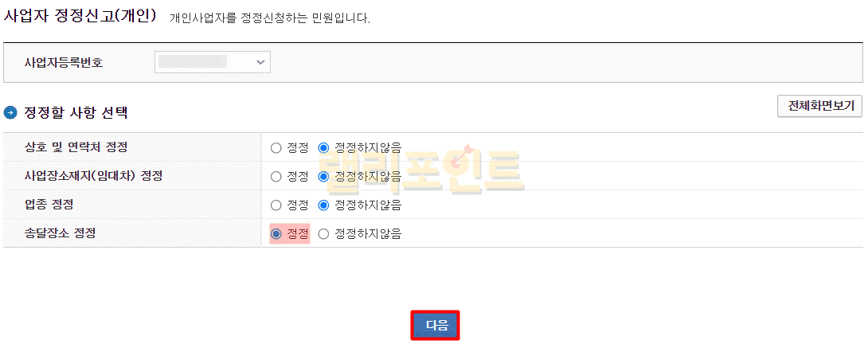Viewport: 868px width, 344px height.
Task: Set 업종 정정 to 정정
Action: (x=276, y=205)
